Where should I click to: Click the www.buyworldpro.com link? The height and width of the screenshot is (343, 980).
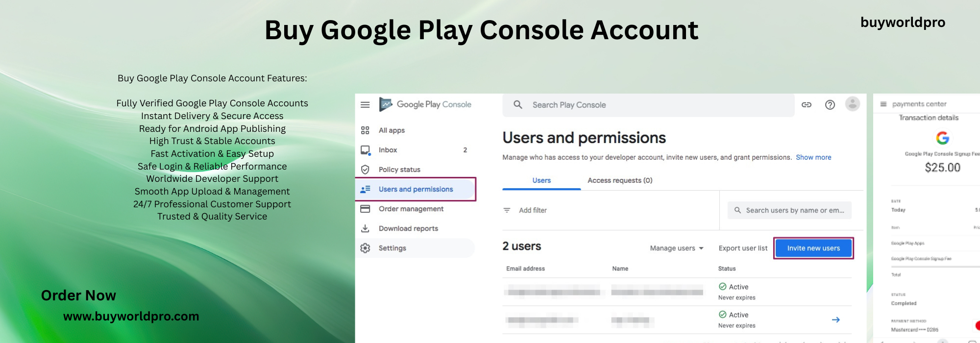click(131, 317)
